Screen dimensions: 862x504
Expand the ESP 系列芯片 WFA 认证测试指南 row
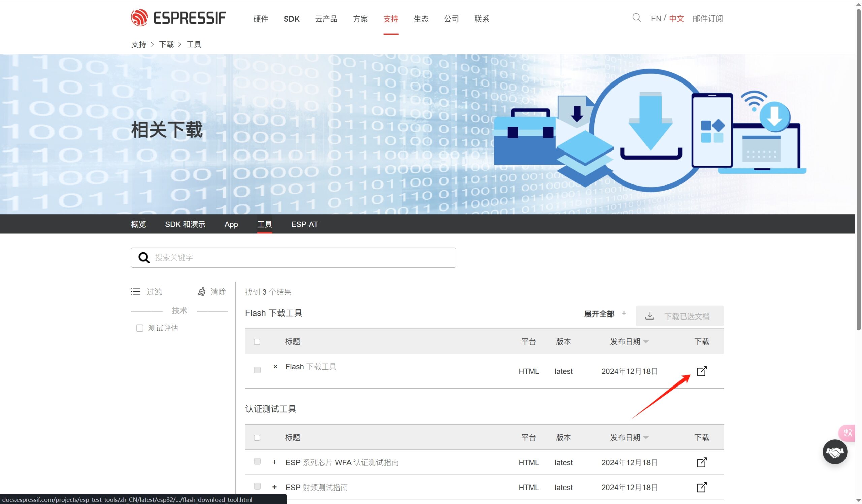click(x=274, y=462)
